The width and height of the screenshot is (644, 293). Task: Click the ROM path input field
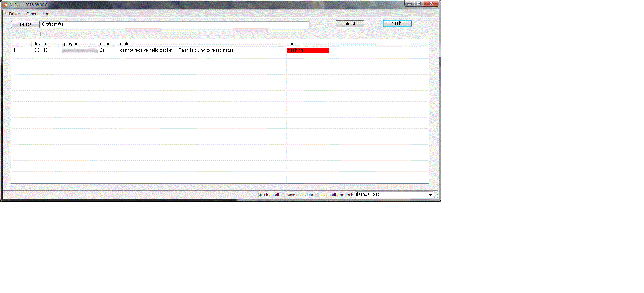(x=175, y=24)
